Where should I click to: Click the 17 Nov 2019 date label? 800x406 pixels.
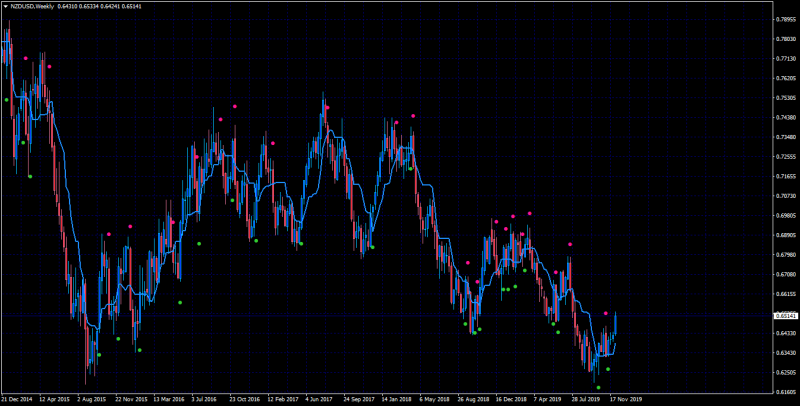pos(627,399)
